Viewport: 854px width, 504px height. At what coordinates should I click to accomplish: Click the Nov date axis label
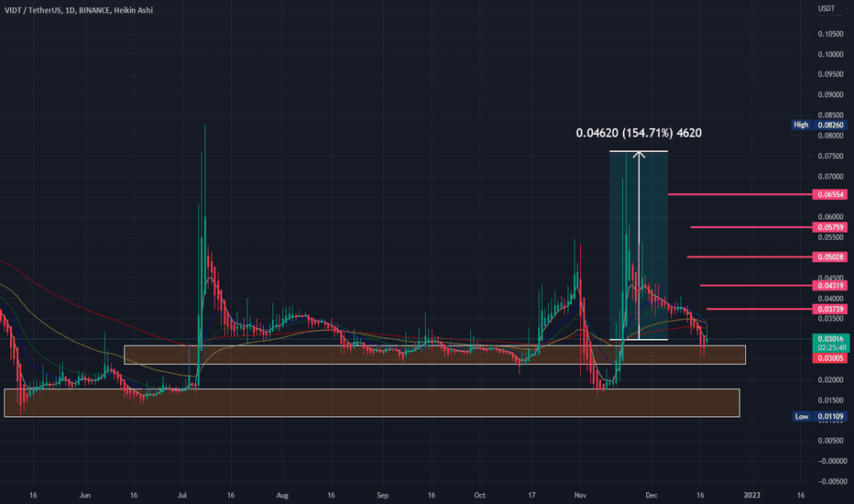pos(580,495)
